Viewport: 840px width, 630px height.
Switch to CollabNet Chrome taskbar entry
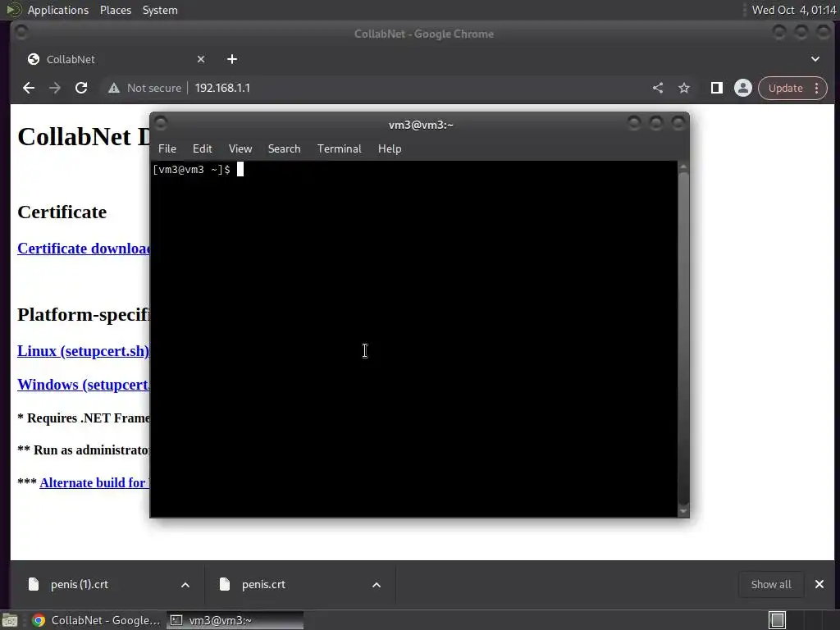[x=95, y=620]
